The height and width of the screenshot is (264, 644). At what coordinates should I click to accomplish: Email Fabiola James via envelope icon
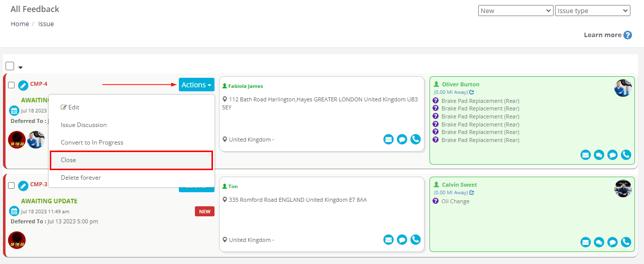(388, 140)
